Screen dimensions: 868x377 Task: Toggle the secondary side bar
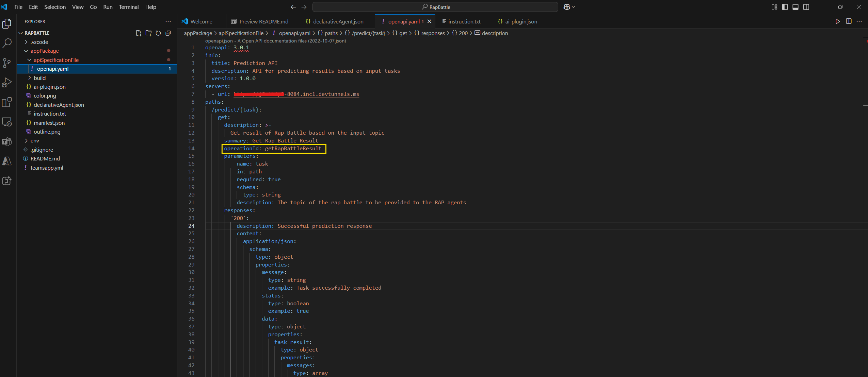click(x=806, y=7)
